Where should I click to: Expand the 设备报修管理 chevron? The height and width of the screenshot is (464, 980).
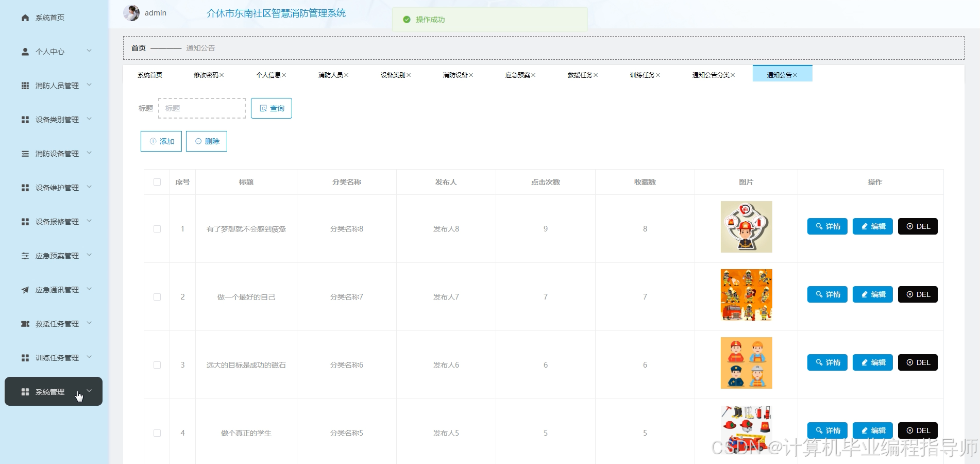(89, 221)
